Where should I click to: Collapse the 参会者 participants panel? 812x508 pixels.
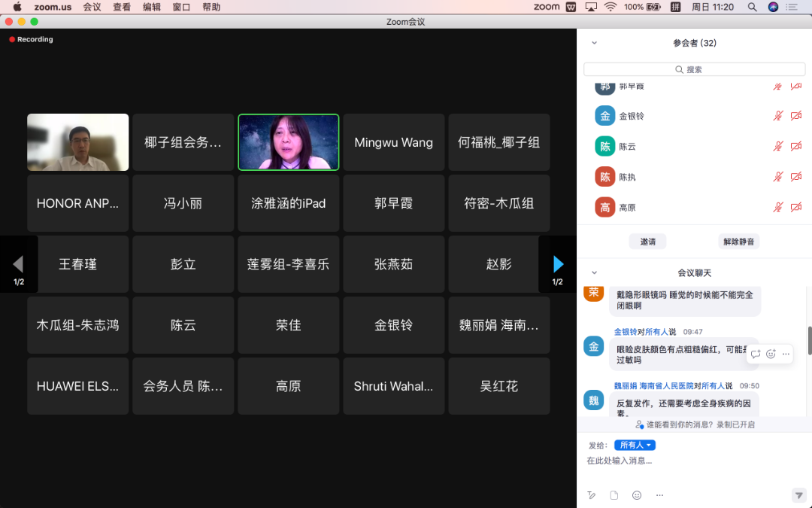tap(594, 44)
